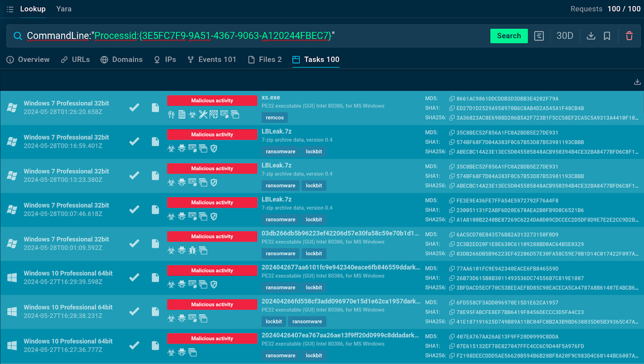Open the Events 101 tab
The height and width of the screenshot is (364, 644).
point(212,60)
